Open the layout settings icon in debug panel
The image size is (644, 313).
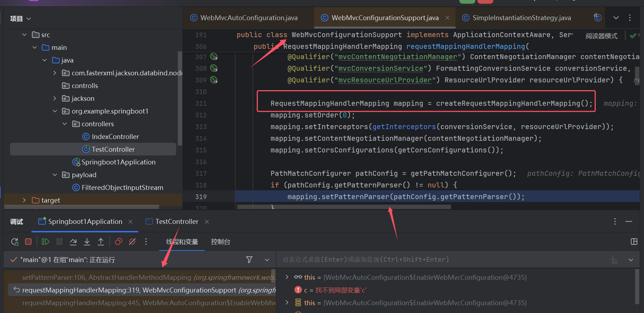tap(634, 242)
